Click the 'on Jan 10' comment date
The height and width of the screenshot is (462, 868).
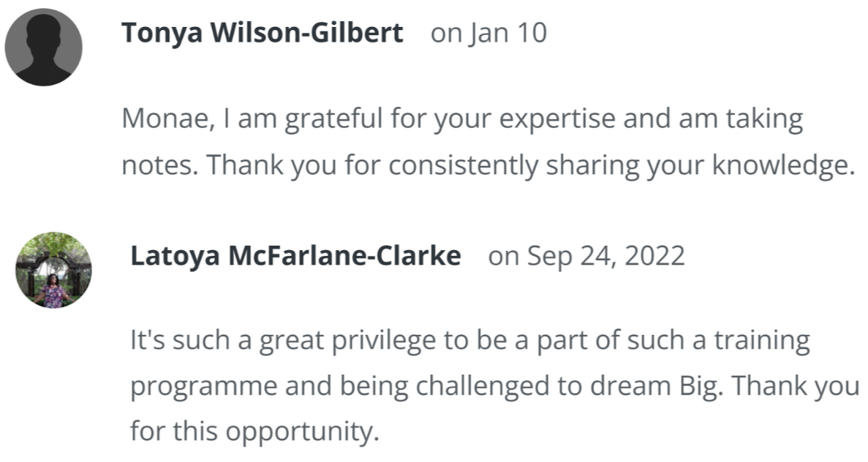[488, 33]
